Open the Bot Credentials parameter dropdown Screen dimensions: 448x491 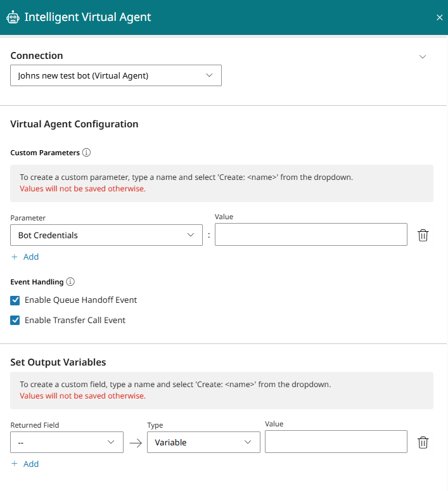point(106,235)
